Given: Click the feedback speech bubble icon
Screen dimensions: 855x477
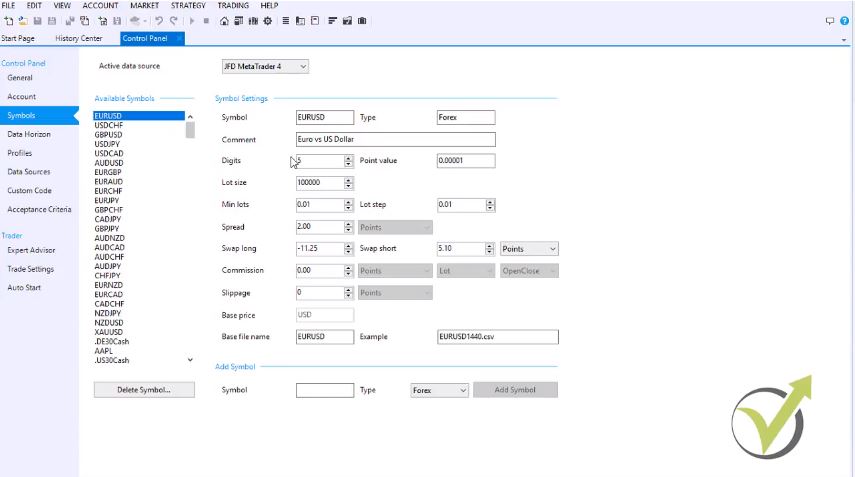Looking at the screenshot, I should click(x=830, y=21).
